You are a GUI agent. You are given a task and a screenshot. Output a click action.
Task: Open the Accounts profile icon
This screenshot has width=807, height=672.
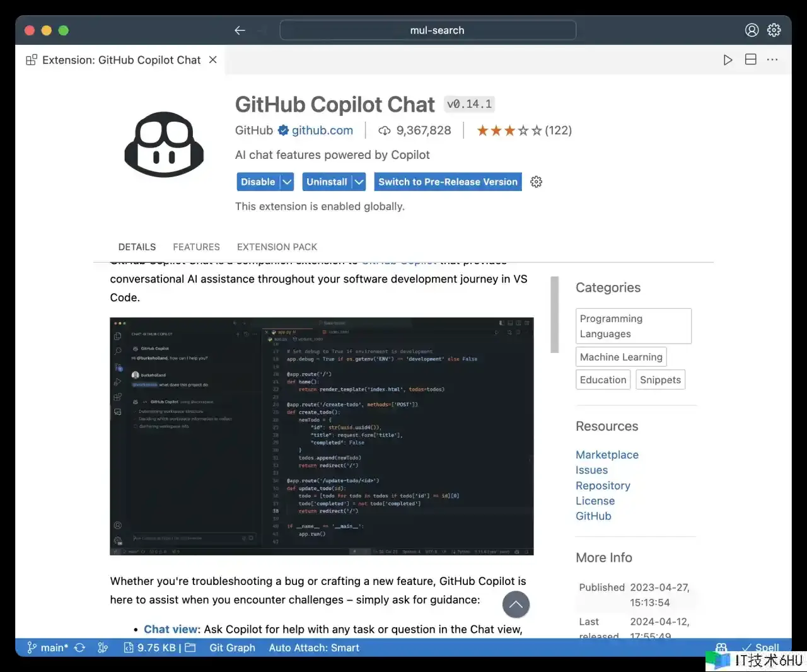click(x=752, y=30)
